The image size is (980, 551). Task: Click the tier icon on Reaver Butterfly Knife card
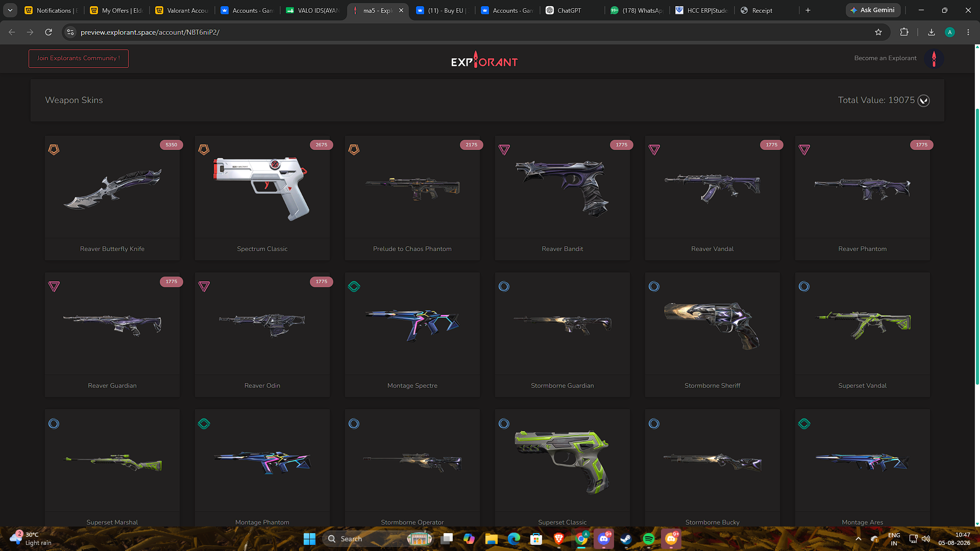pos(54,149)
